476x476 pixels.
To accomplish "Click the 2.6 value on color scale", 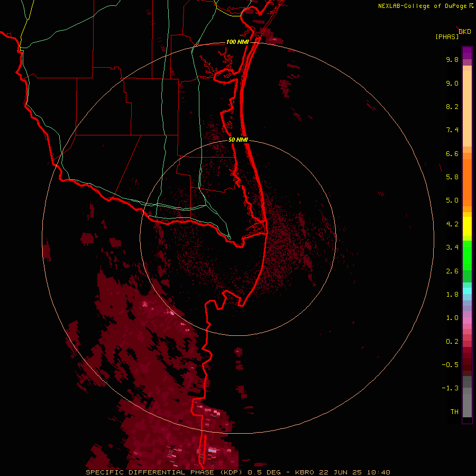I will 452,271.
